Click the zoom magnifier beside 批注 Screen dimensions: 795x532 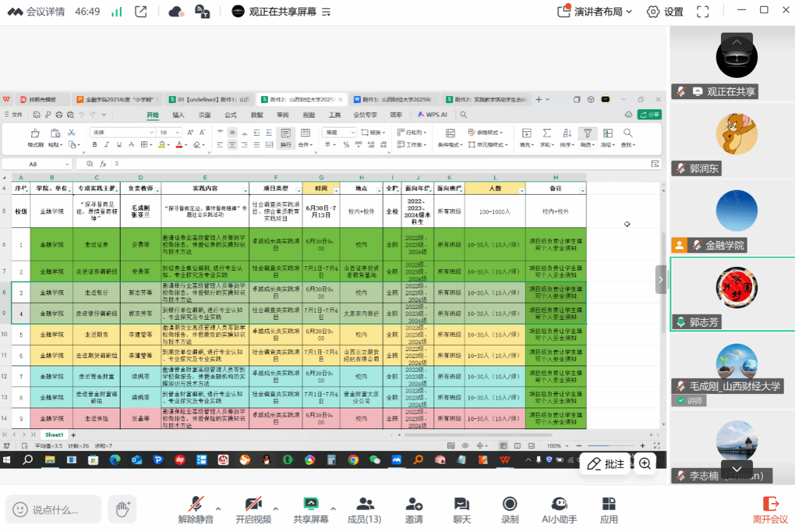(645, 464)
